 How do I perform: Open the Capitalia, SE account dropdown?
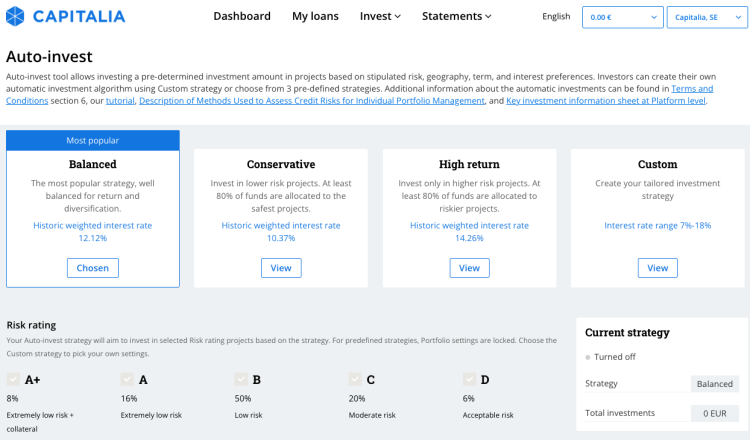click(x=706, y=17)
